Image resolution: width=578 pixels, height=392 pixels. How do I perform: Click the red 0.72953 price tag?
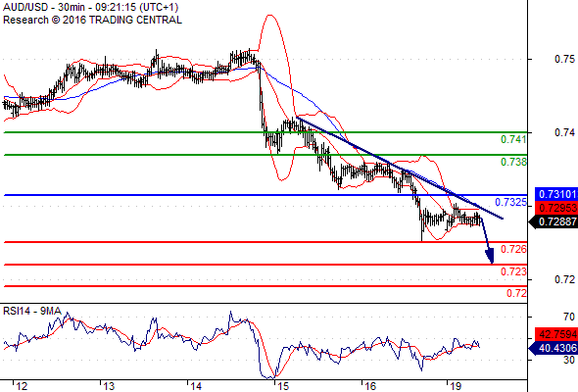[x=555, y=208]
